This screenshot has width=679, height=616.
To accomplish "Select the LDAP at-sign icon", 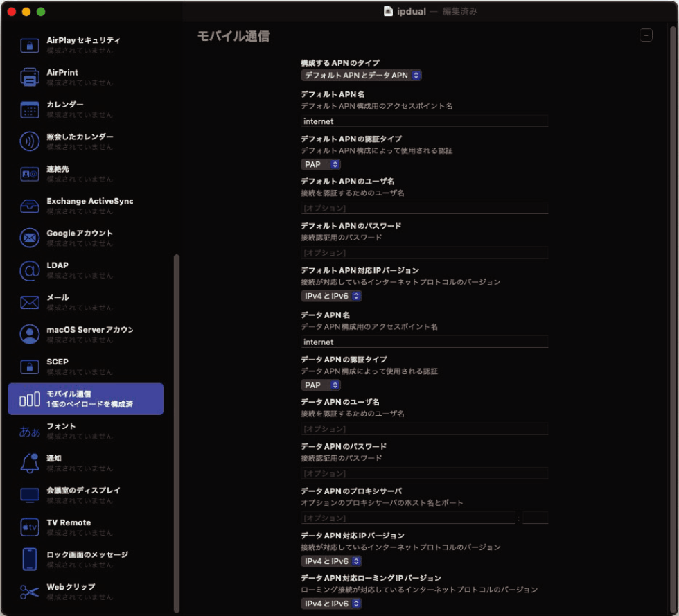I will pyautogui.click(x=29, y=270).
